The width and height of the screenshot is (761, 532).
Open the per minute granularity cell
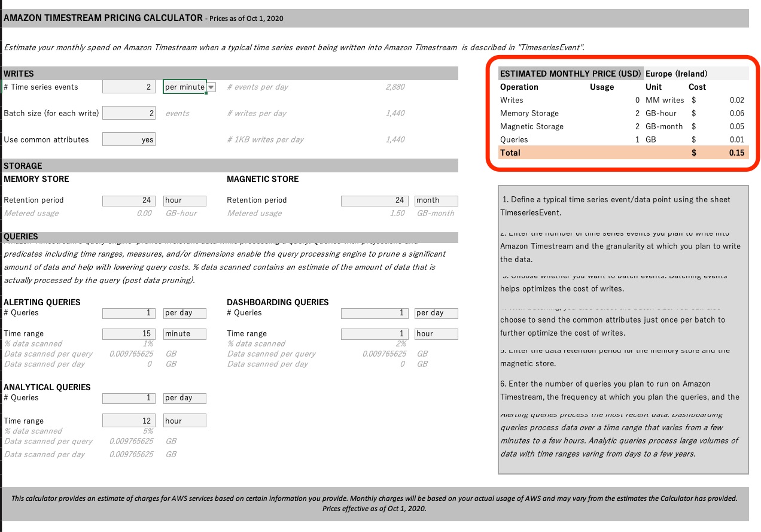(185, 87)
